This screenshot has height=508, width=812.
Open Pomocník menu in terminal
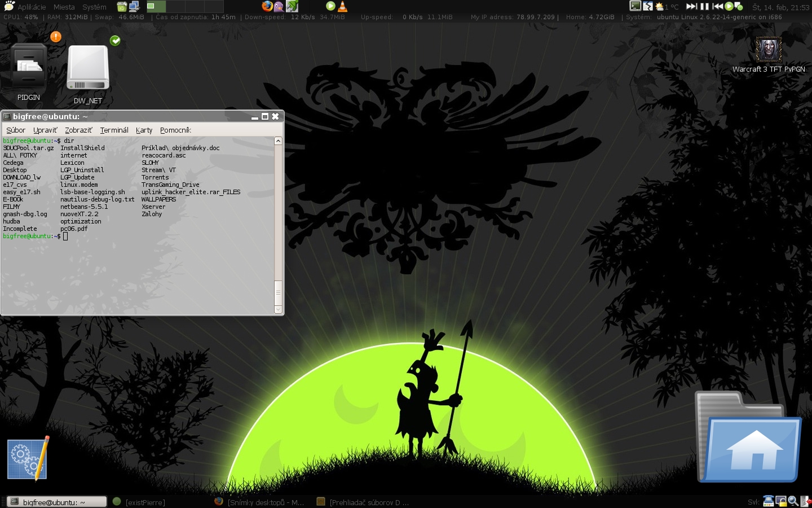point(175,130)
